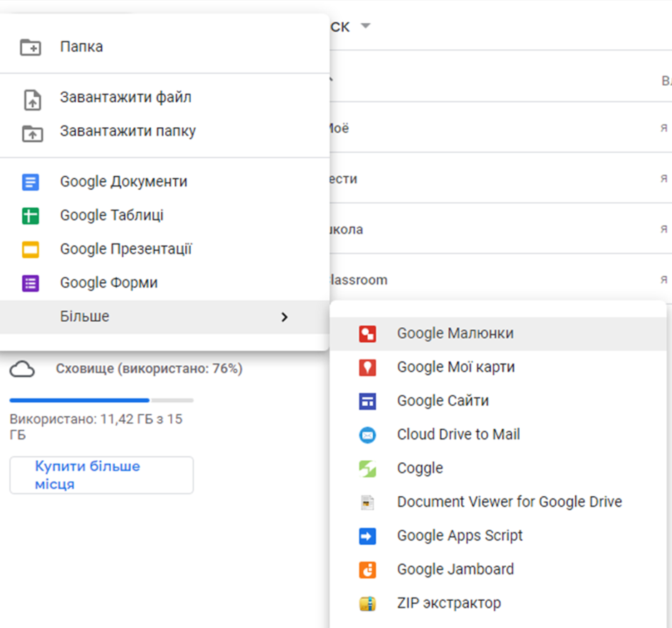Click the orange Jamboard icon
The width and height of the screenshot is (672, 628).
tap(367, 569)
